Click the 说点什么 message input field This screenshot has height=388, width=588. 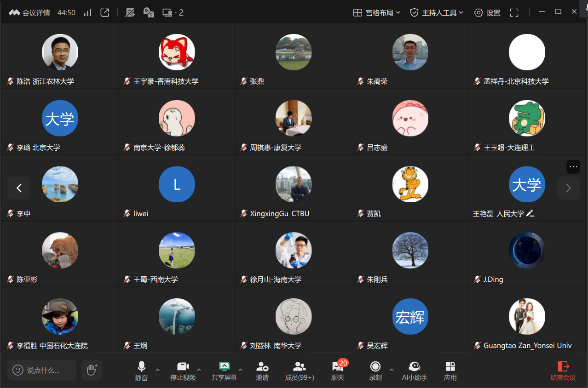tap(42, 370)
